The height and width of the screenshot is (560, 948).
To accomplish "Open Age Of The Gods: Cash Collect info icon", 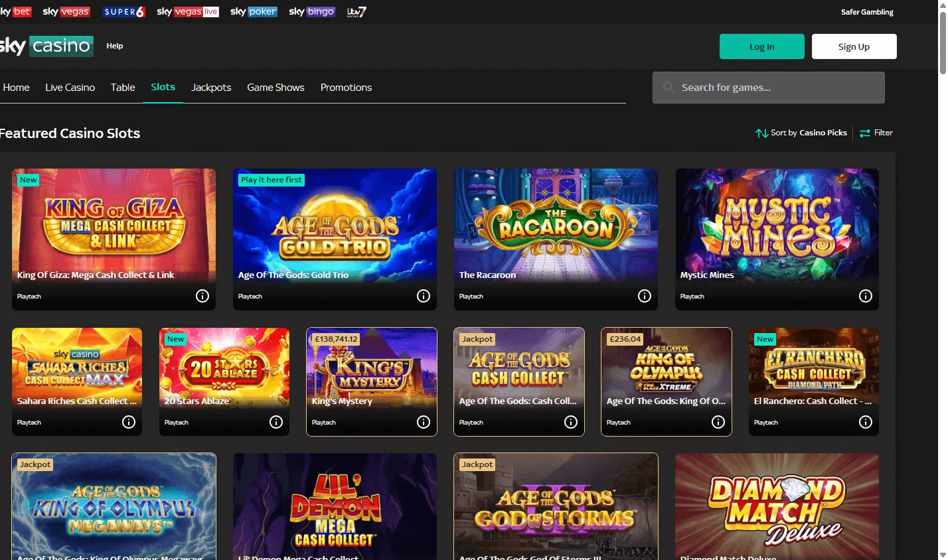I will pos(571,422).
